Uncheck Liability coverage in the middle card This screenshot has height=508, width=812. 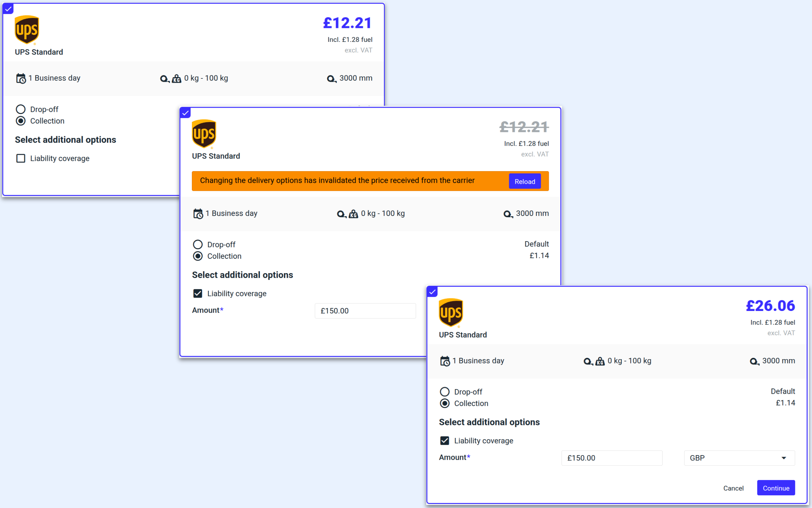[x=198, y=293]
